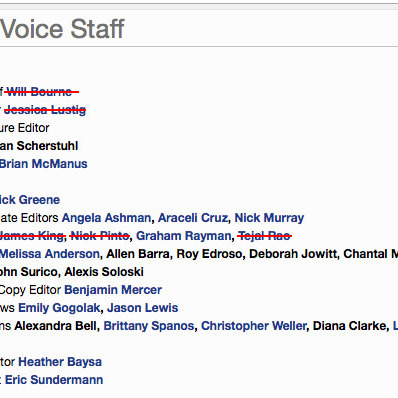Click the crossed-out Jessica Lustig link
Image resolution: width=398 pixels, height=398 pixels.
point(45,110)
